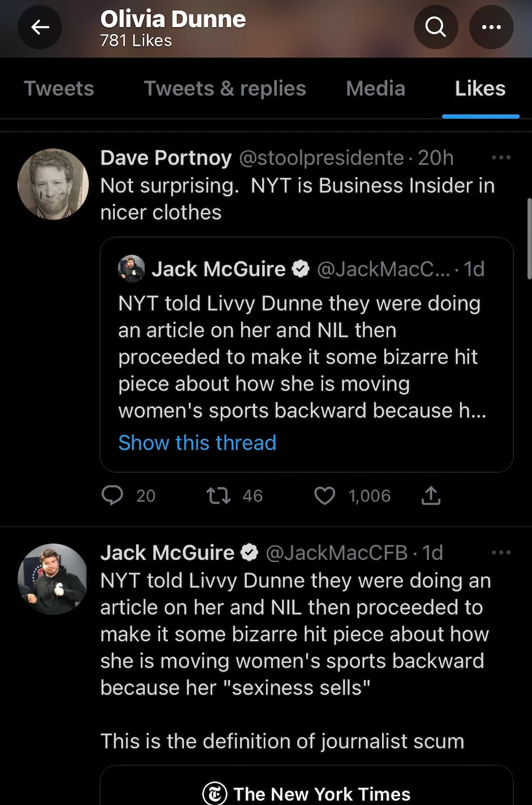
Task: Open the profile search icon
Action: click(x=435, y=27)
